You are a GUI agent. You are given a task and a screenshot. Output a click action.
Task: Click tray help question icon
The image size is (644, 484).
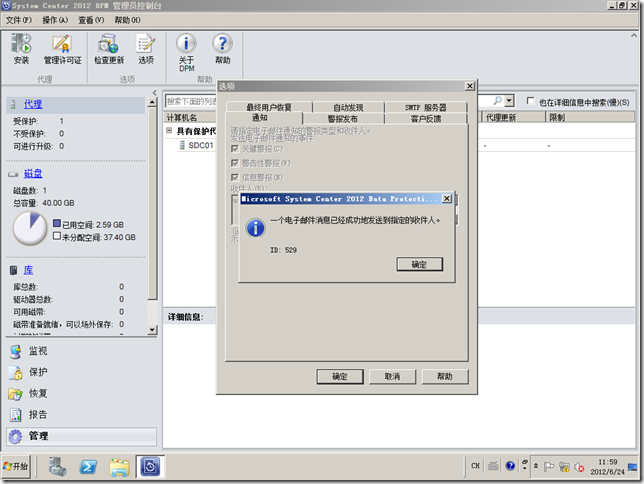[x=510, y=466]
